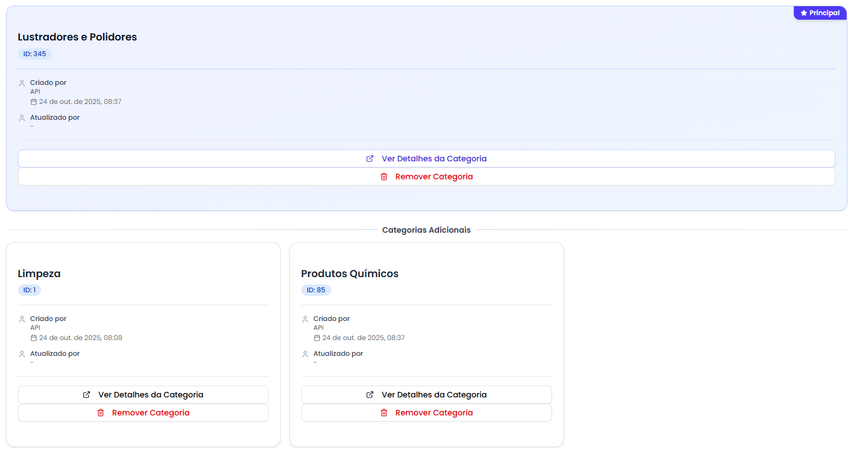The height and width of the screenshot is (457, 868).
Task: Click the trash icon to remove Lustradores e Polidores
Action: tap(384, 177)
